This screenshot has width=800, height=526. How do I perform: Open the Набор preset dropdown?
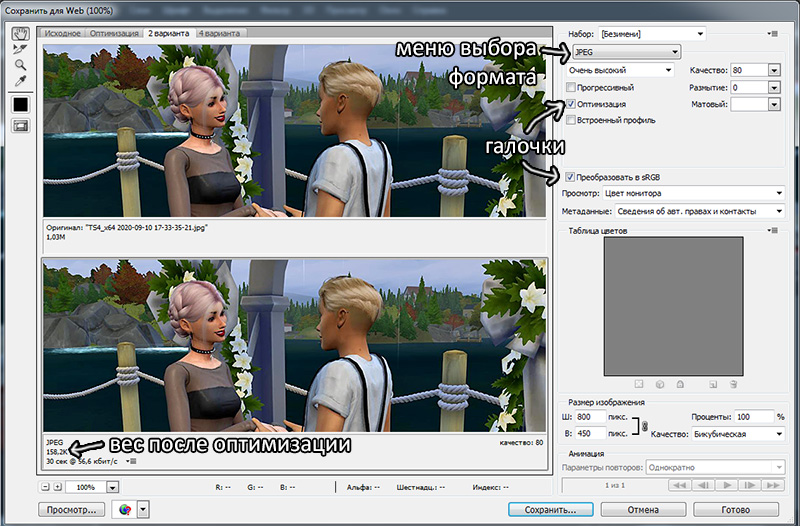click(652, 34)
